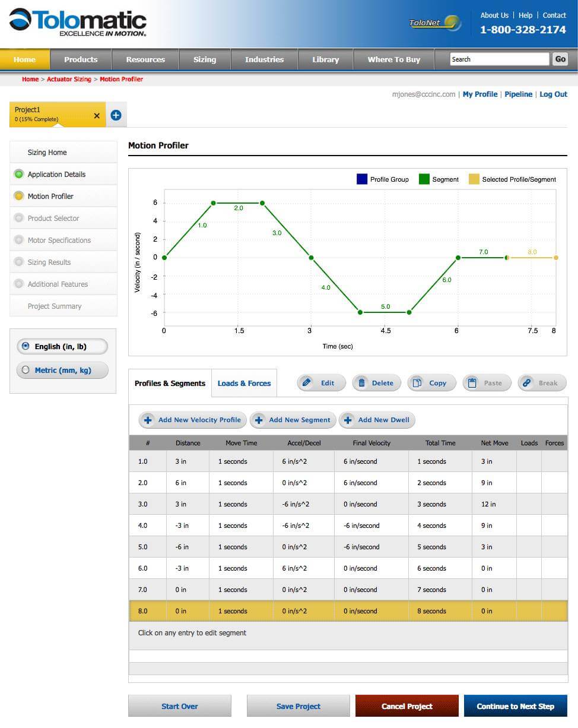Select segment 4.0 row in the table
The width and height of the screenshot is (578, 728).
click(348, 526)
